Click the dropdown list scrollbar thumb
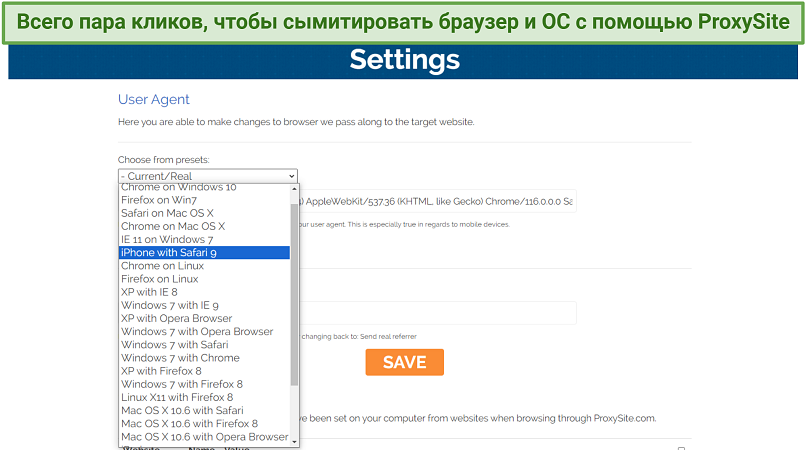Screen dimensions: 806x450 click(295, 294)
